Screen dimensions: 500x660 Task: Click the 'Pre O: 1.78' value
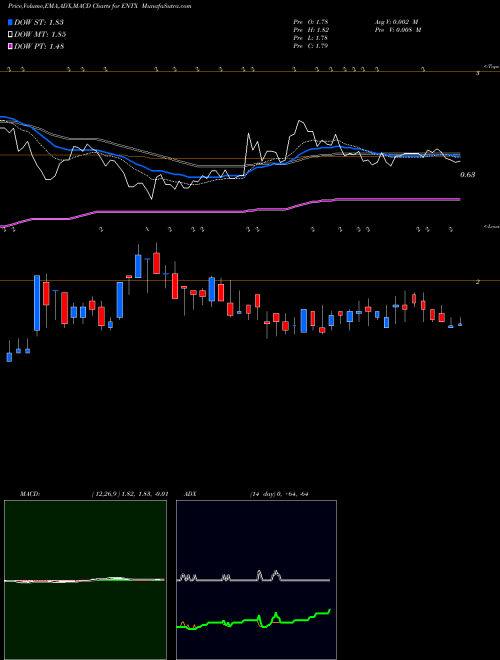pos(311,22)
